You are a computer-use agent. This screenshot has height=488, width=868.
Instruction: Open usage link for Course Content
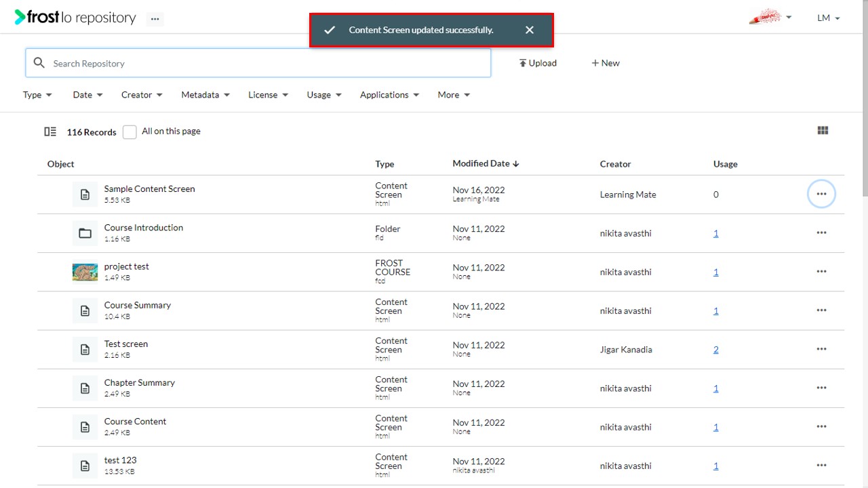click(716, 427)
